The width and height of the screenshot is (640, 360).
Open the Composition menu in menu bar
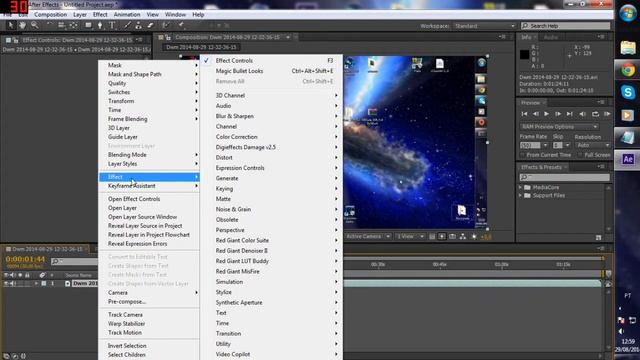point(51,15)
